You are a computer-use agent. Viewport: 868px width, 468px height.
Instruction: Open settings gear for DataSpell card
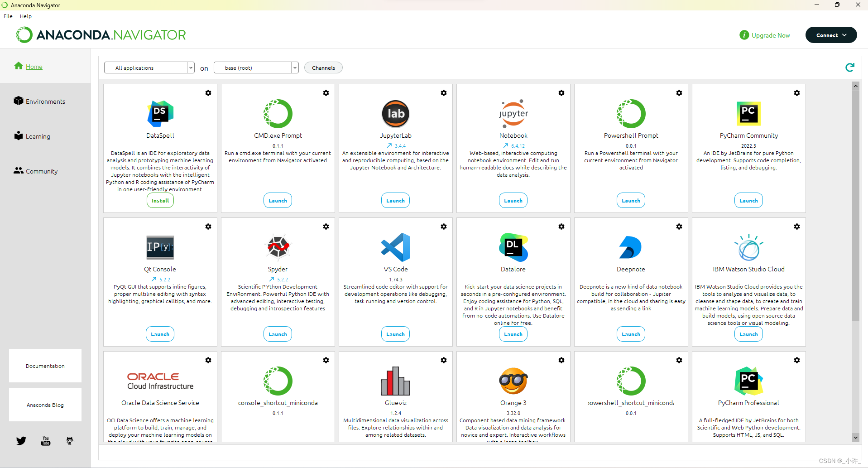click(x=208, y=93)
